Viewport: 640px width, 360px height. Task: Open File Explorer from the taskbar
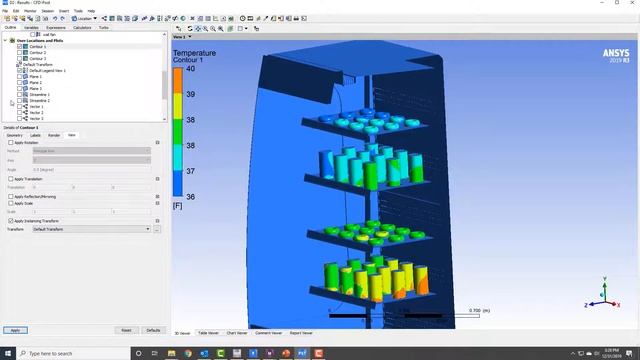click(171, 353)
